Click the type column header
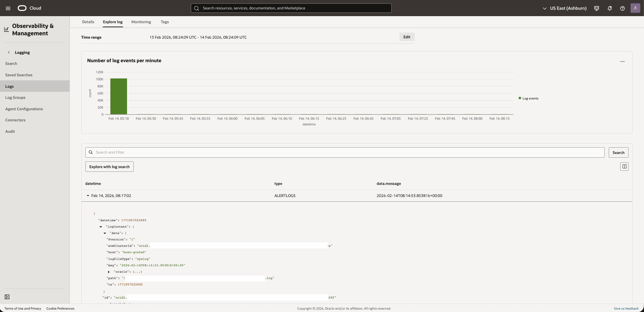The image size is (644, 312). pyautogui.click(x=278, y=184)
